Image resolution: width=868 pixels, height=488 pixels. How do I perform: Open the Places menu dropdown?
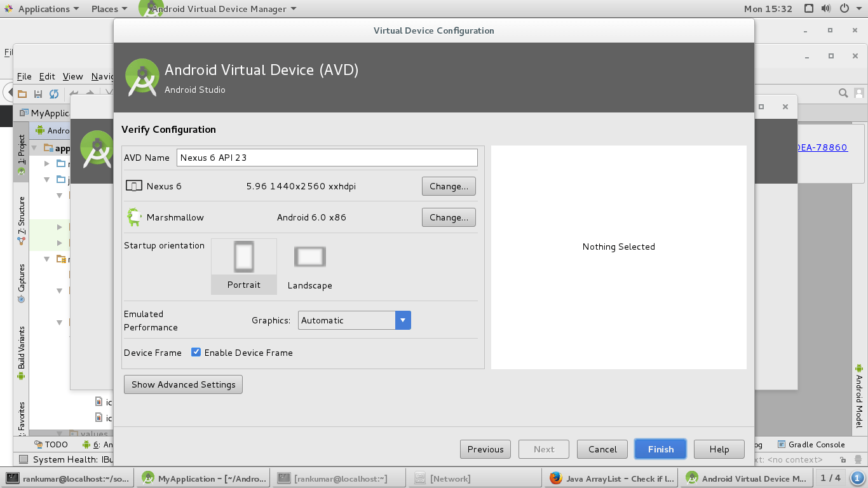(109, 9)
